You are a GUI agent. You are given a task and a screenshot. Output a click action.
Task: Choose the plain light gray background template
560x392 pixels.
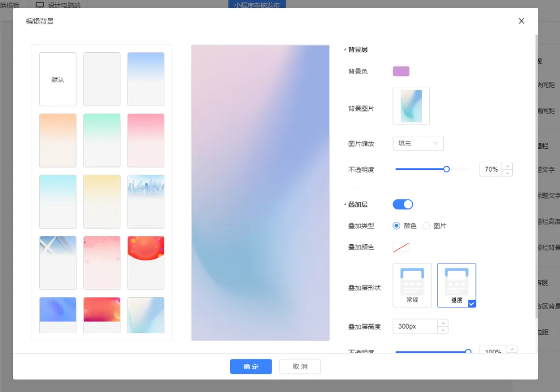click(x=102, y=79)
